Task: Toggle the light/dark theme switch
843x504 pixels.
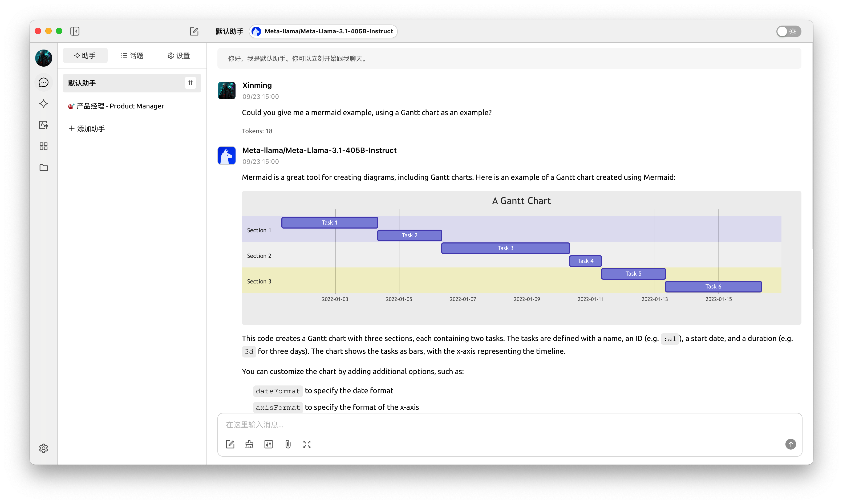Action: point(788,31)
